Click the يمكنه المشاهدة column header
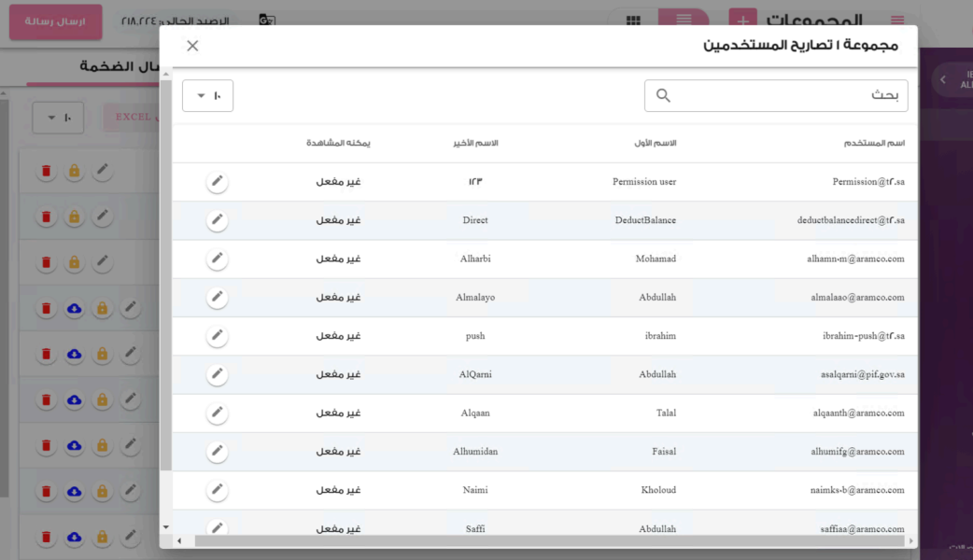Screen dimensions: 973x560 (338, 143)
